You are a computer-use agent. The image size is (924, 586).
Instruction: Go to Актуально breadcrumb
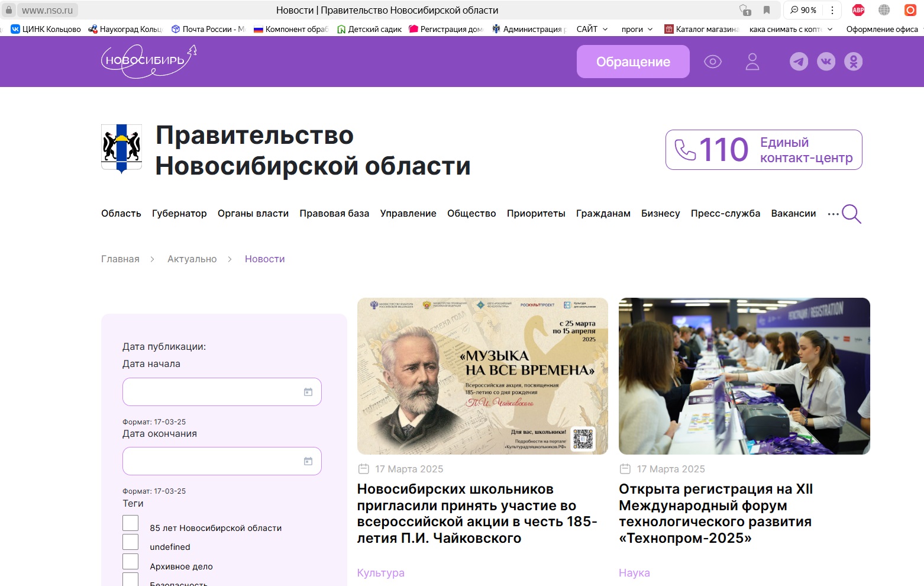192,259
